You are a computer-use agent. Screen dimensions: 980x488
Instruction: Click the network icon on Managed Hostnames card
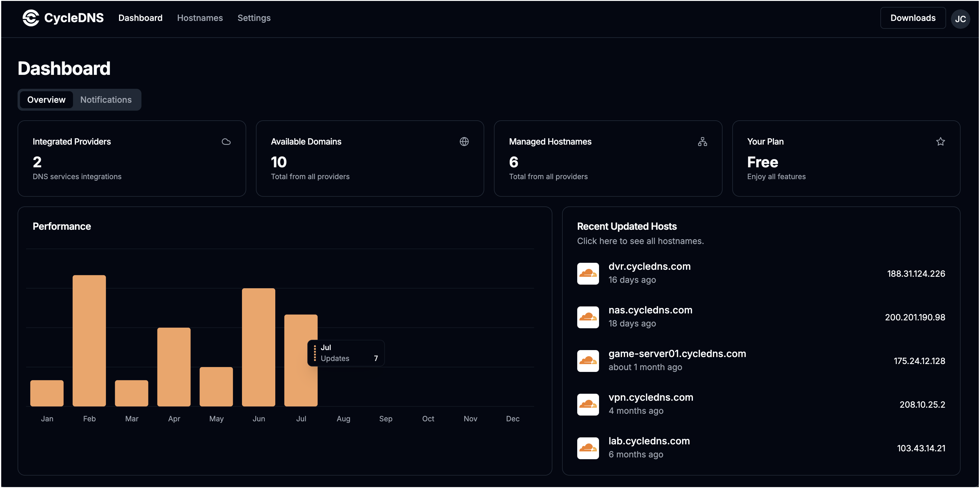(703, 141)
